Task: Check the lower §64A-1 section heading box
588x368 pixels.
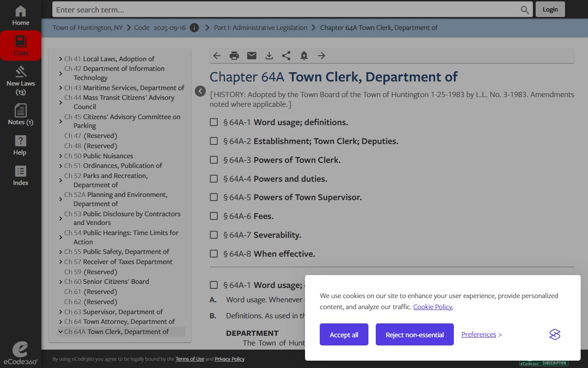Action: tap(214, 285)
